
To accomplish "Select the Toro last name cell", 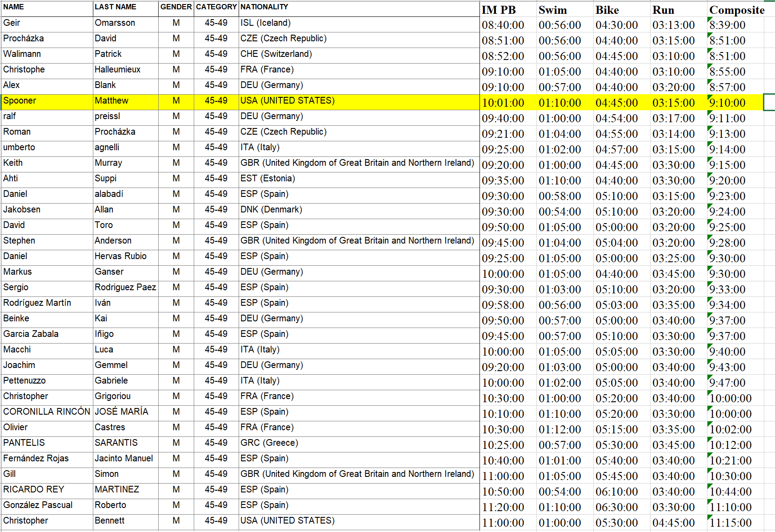I will pyautogui.click(x=126, y=227).
